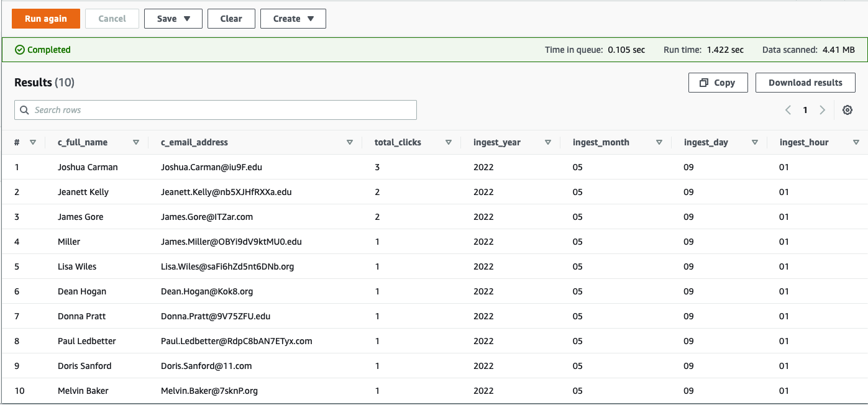
Task: Open the Create dropdown menu
Action: [x=293, y=19]
